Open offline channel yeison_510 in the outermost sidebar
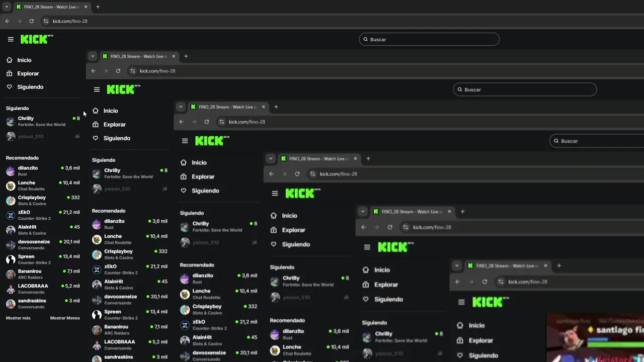Screen dimensions: 644x362 point(43,136)
